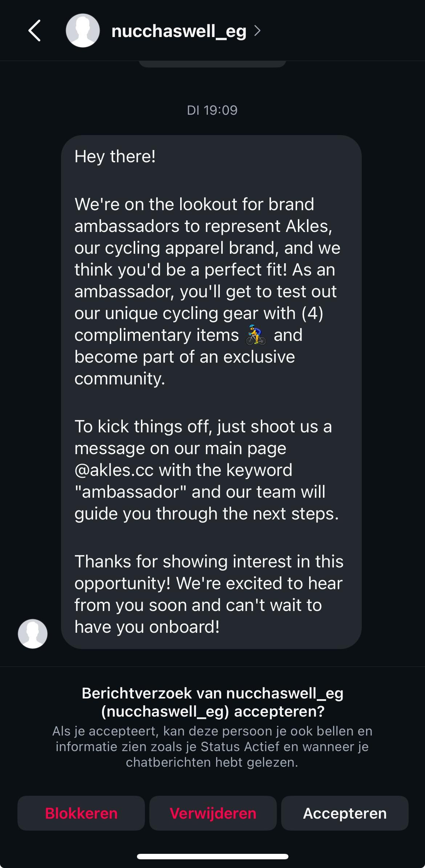Tap the Berichtverzoek van nucchaswell_eg heading
This screenshot has height=868, width=425.
point(212,702)
